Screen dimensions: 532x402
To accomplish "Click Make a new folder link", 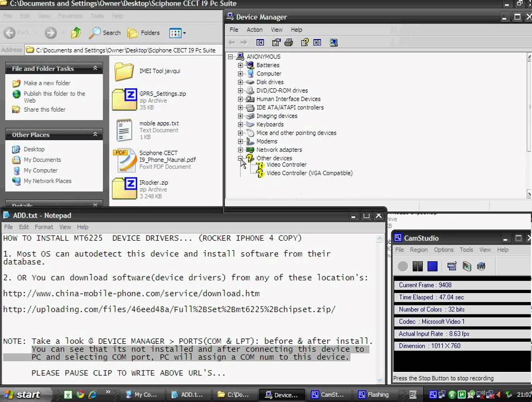I will point(47,83).
